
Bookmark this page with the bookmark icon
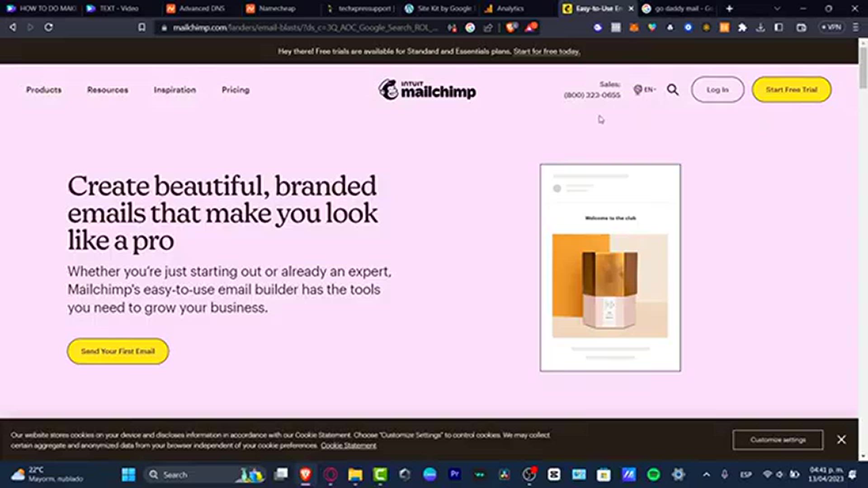142,28
